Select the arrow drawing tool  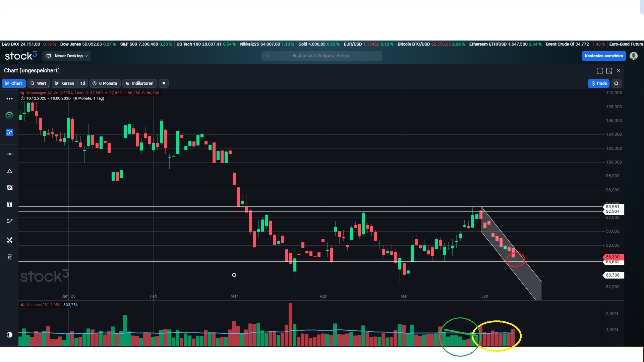(9, 221)
